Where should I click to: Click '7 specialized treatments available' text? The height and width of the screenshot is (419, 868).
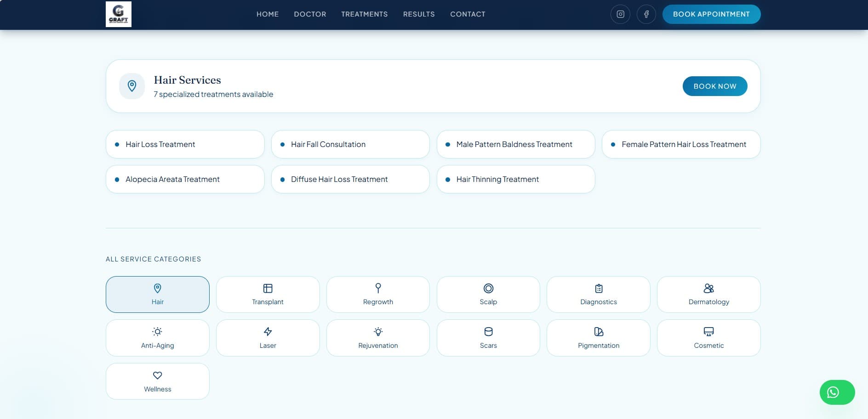(213, 94)
